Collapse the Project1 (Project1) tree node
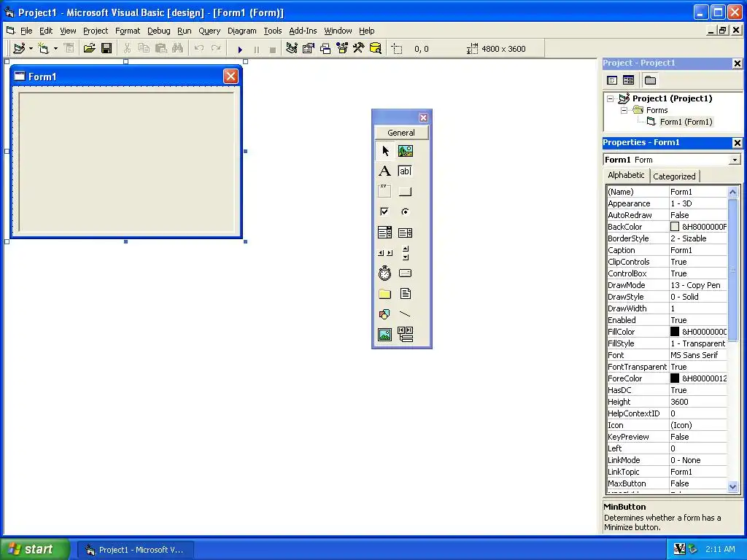747x560 pixels. point(611,99)
